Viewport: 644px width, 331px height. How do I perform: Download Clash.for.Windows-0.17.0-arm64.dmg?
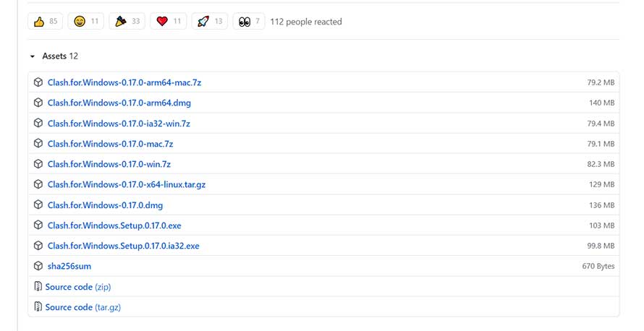[119, 103]
